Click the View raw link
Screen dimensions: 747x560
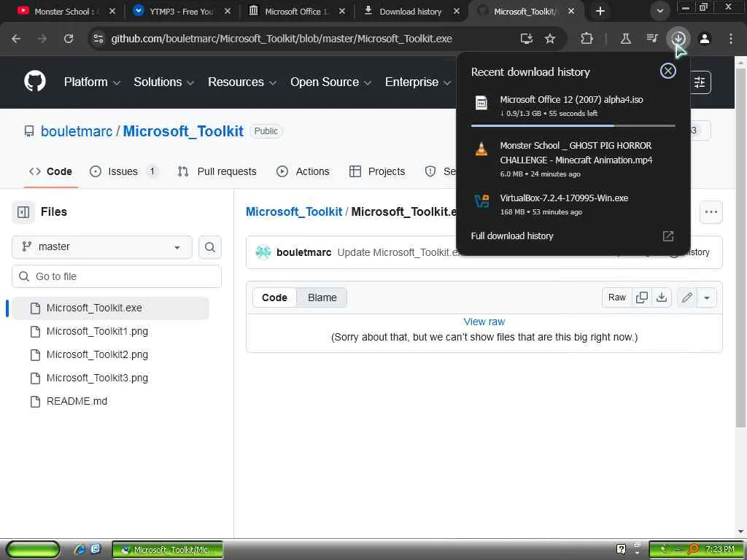pos(484,322)
